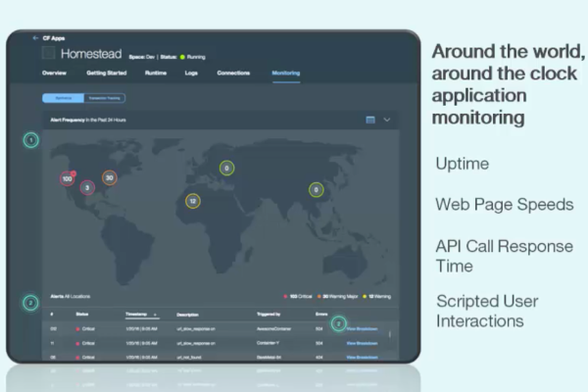Click the Homestead application title
This screenshot has height=392, width=588.
click(x=91, y=54)
